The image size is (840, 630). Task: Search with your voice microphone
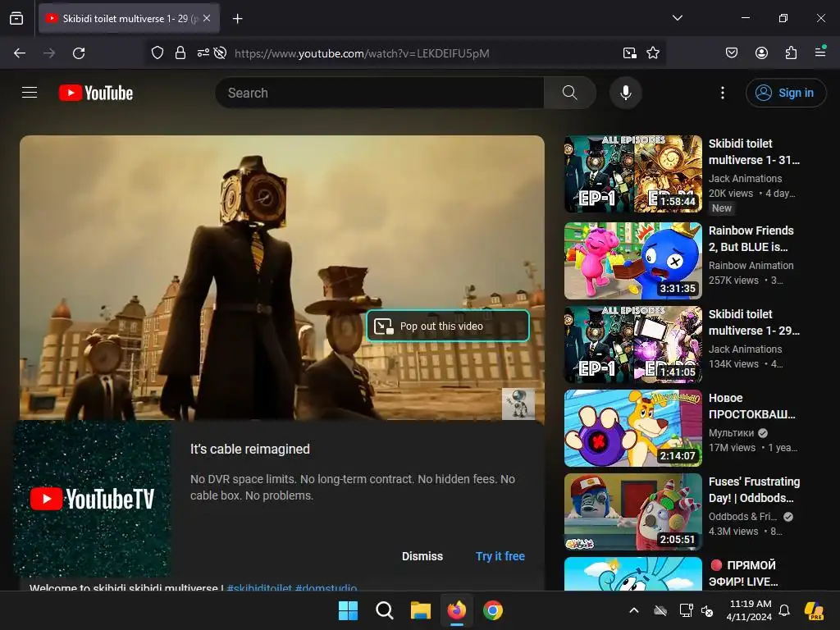(626, 93)
